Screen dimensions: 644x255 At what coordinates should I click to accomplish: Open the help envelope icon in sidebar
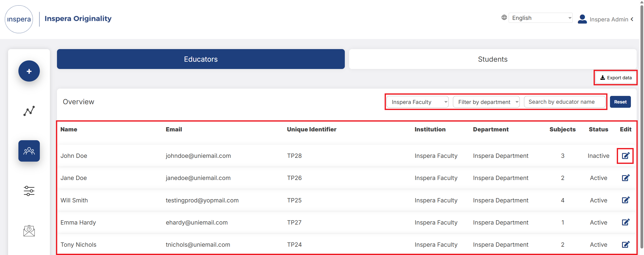[29, 231]
